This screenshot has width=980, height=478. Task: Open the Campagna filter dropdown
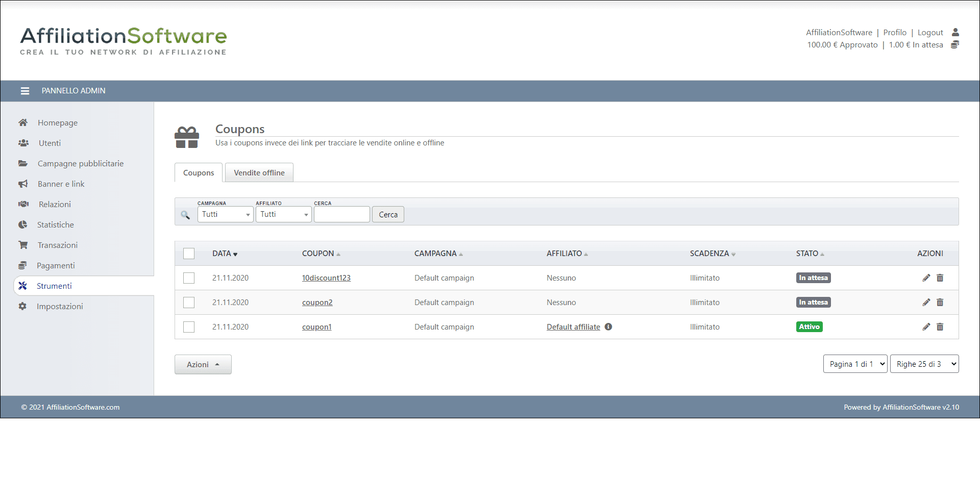coord(225,214)
